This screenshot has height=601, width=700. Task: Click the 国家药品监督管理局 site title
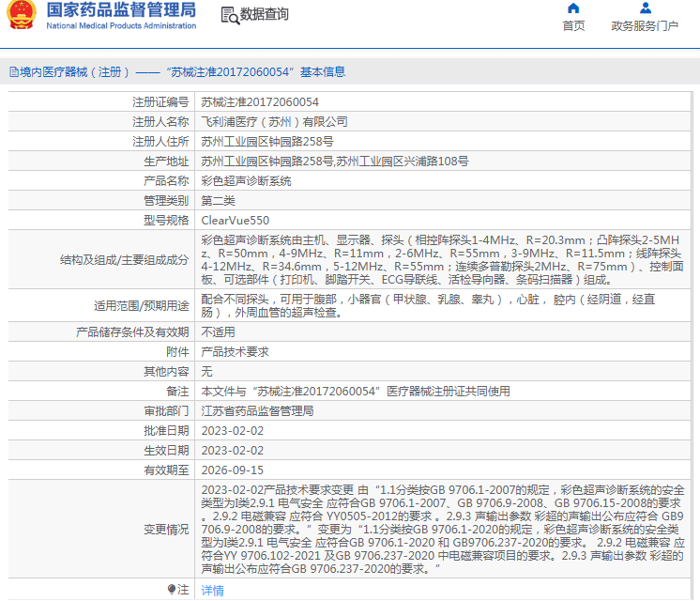click(x=121, y=9)
